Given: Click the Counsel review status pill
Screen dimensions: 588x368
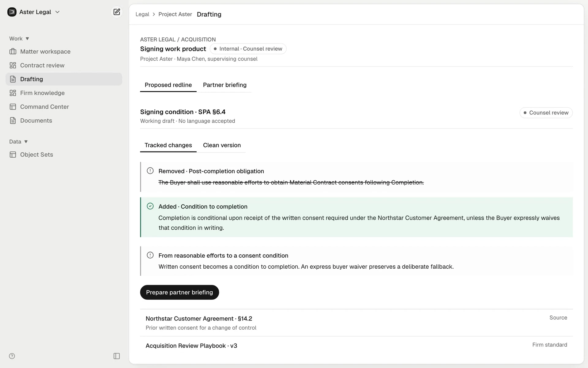Looking at the screenshot, I should click(x=546, y=113).
